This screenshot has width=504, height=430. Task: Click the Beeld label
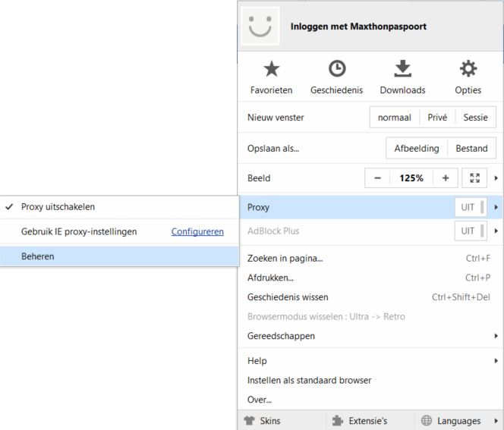(x=259, y=178)
